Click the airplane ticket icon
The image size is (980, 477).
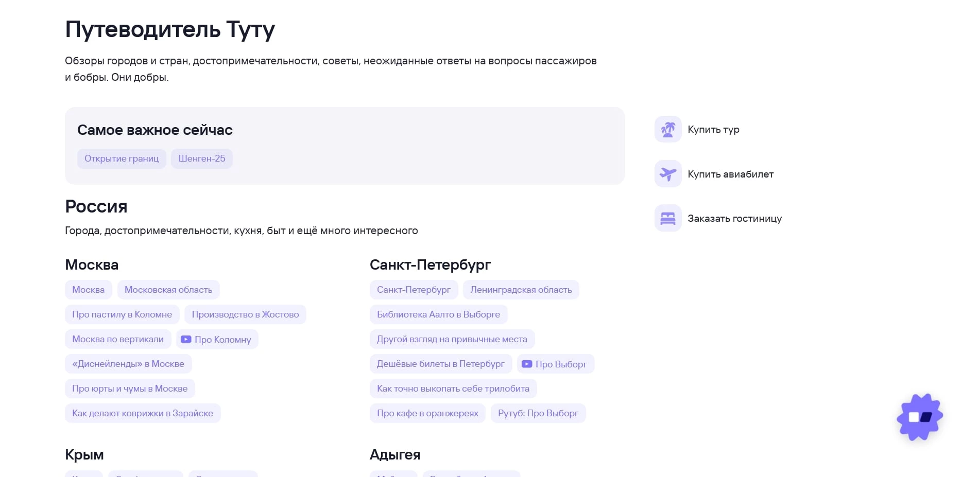668,174
